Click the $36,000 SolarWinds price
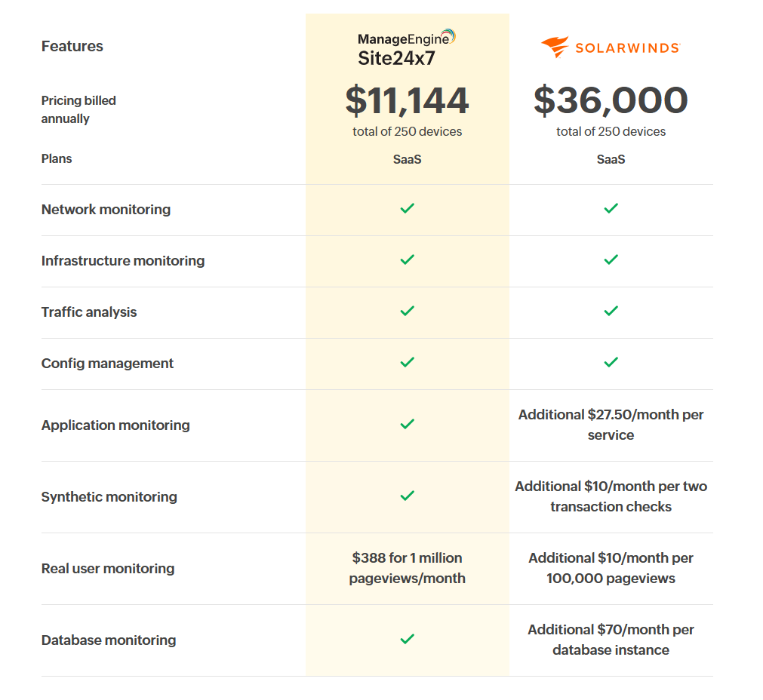The height and width of the screenshot is (700, 763). (611, 101)
